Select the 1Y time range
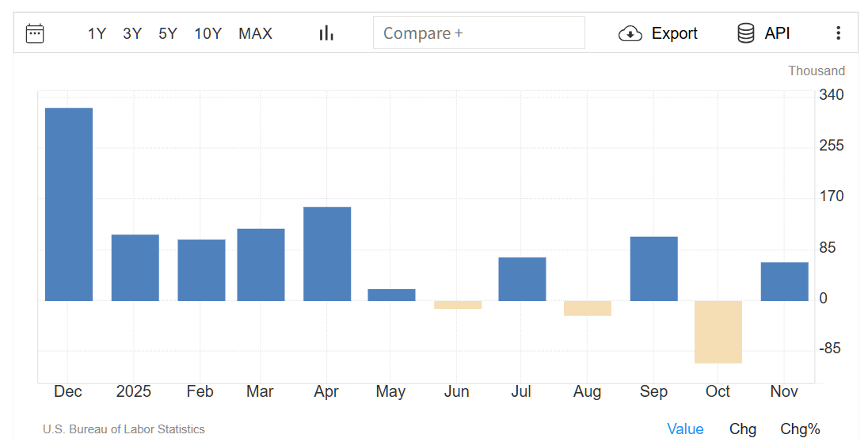The width and height of the screenshot is (868, 442). 97,33
